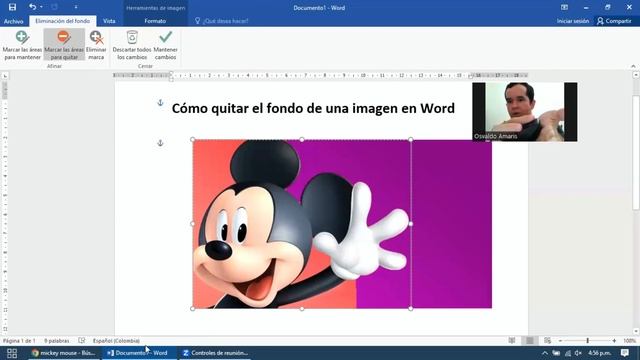Click the vertical scrollbar down arrow
Image resolution: width=640 pixels, height=360 pixels.
pos(636,331)
